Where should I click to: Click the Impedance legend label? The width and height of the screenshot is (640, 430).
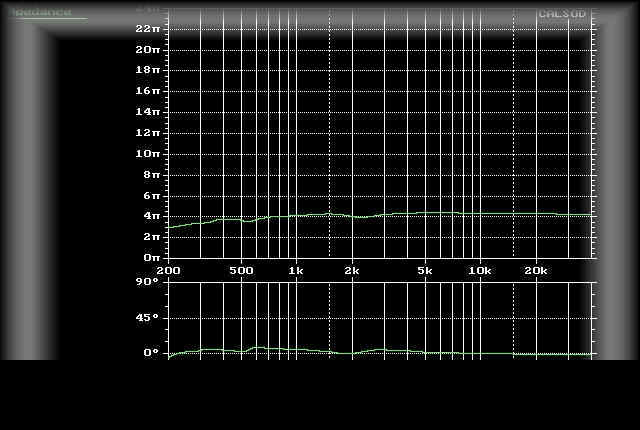pos(42,13)
